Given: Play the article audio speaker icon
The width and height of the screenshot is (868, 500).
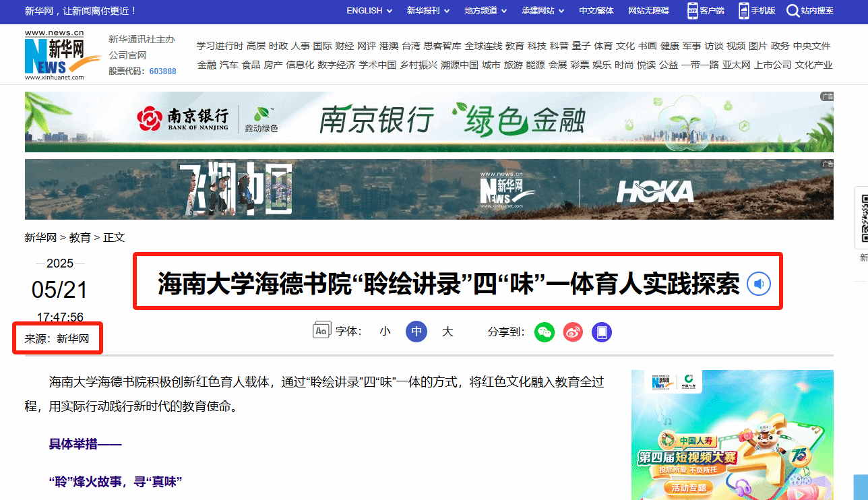Looking at the screenshot, I should pos(758,284).
